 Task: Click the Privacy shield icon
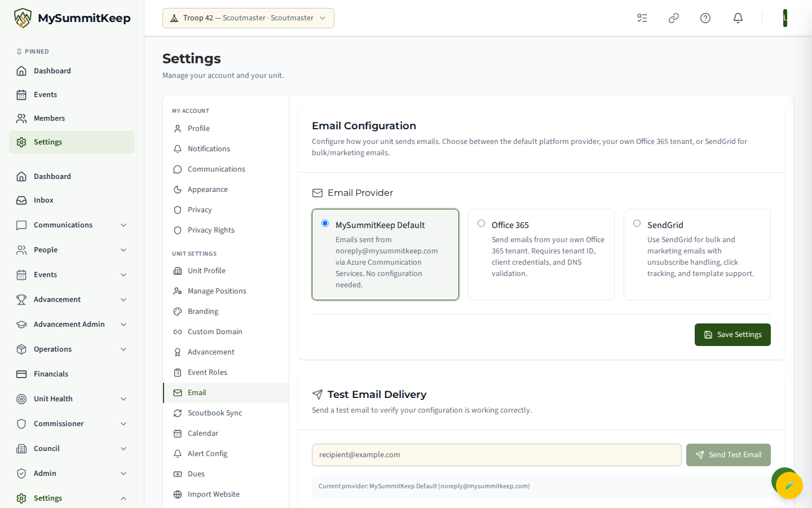pos(178,210)
